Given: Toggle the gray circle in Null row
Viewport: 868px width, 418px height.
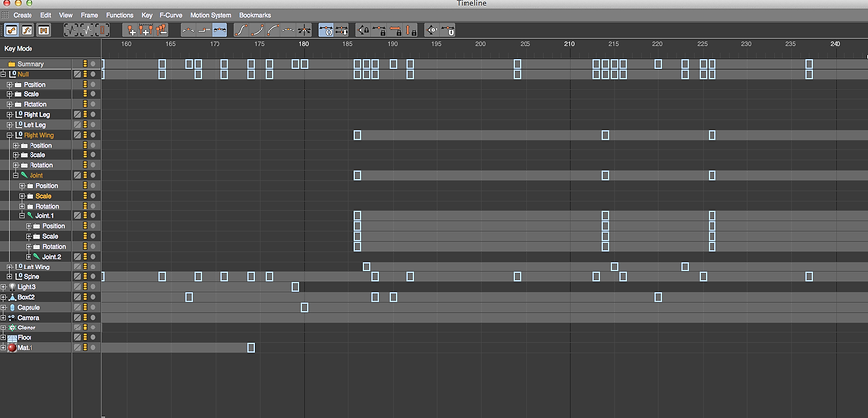Looking at the screenshot, I should tap(93, 74).
